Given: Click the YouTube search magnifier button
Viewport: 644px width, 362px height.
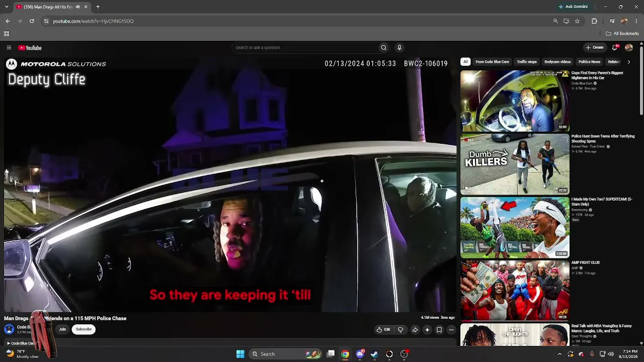Looking at the screenshot, I should 383,48.
